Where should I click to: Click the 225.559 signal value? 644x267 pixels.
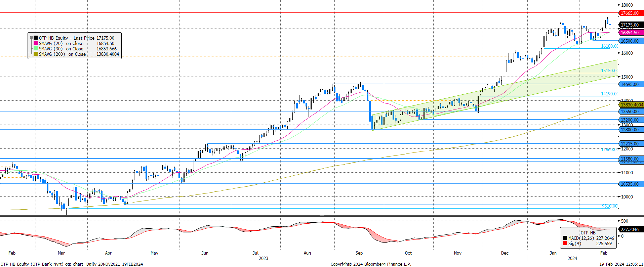click(604, 243)
